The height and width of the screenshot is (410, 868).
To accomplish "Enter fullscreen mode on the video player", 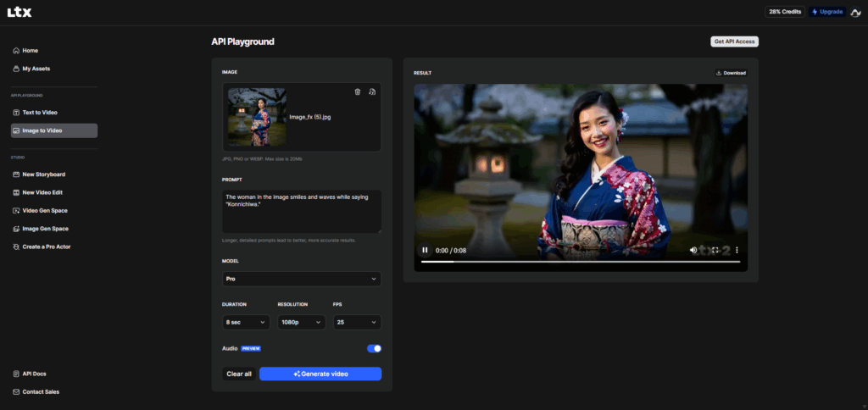I will 715,250.
